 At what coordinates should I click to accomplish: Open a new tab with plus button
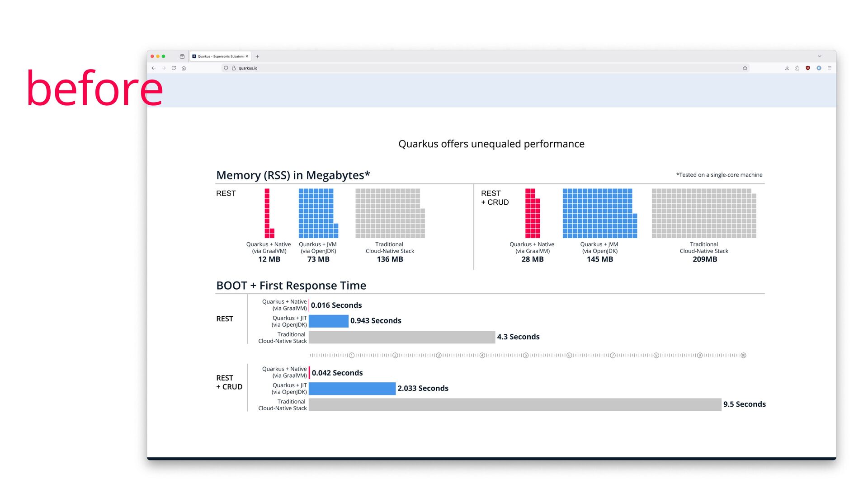coord(257,56)
